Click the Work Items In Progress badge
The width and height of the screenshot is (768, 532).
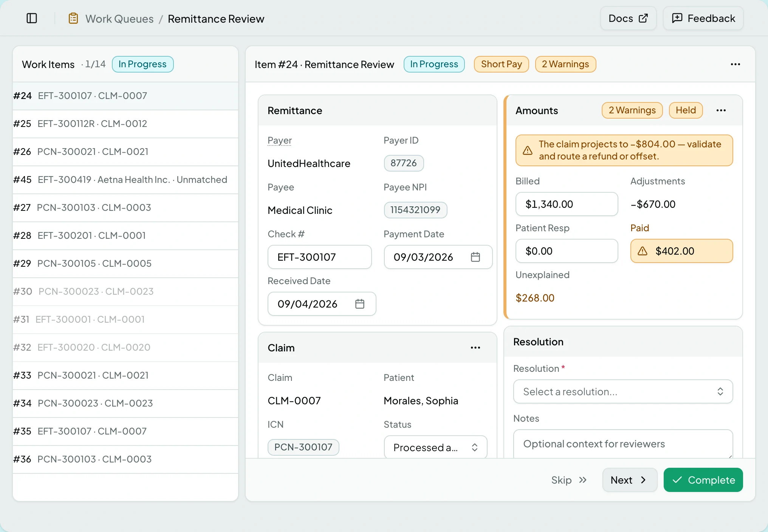(x=142, y=64)
